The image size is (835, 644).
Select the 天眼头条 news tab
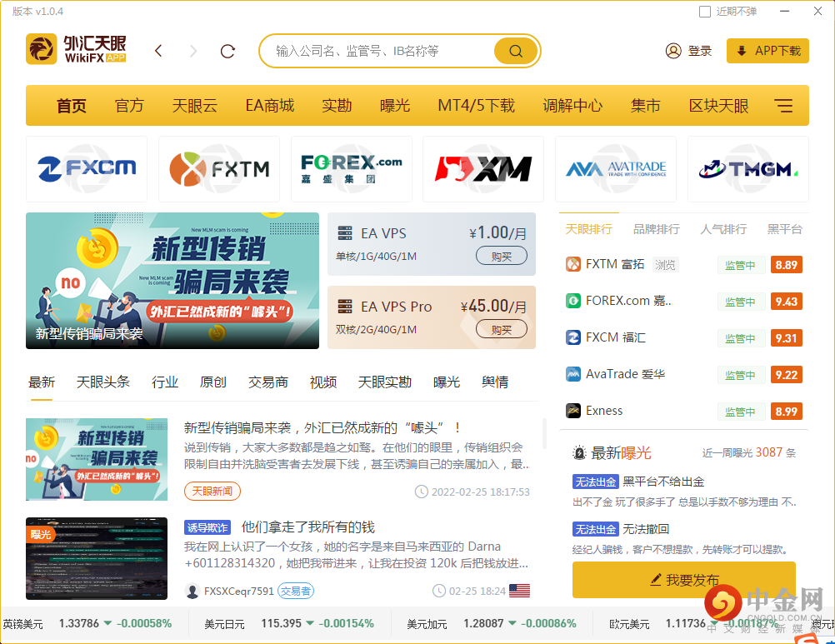click(x=102, y=382)
